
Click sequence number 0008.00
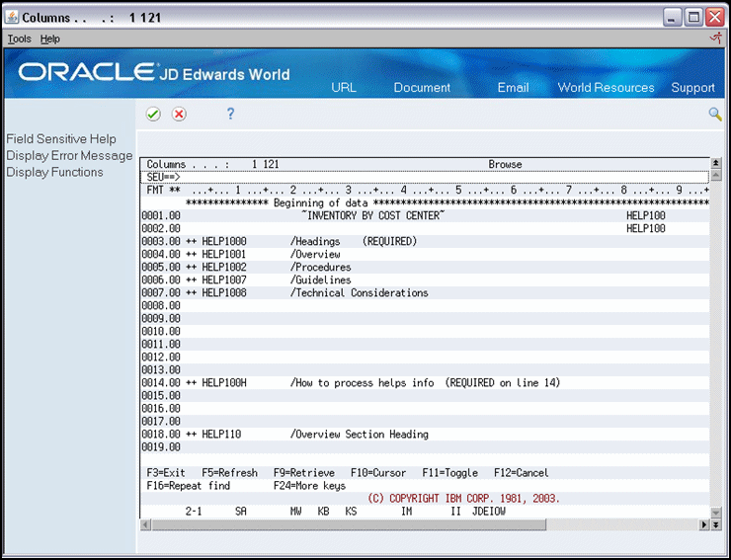(x=161, y=305)
